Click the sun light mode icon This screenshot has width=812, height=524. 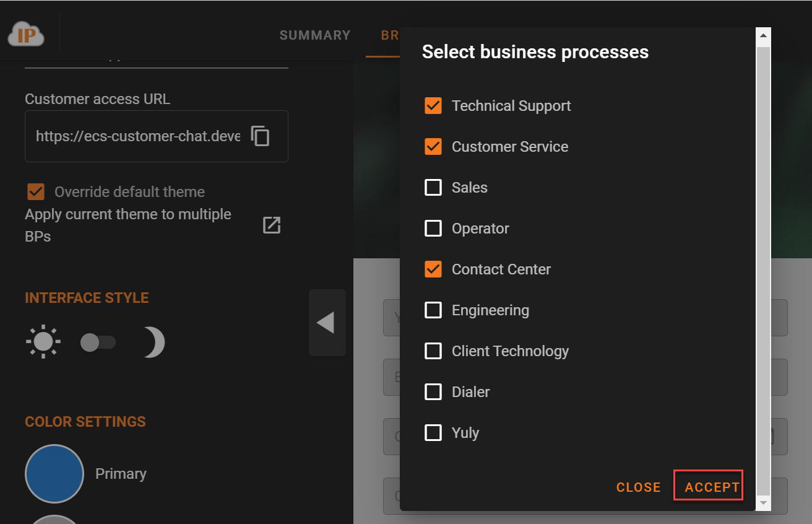(x=43, y=342)
